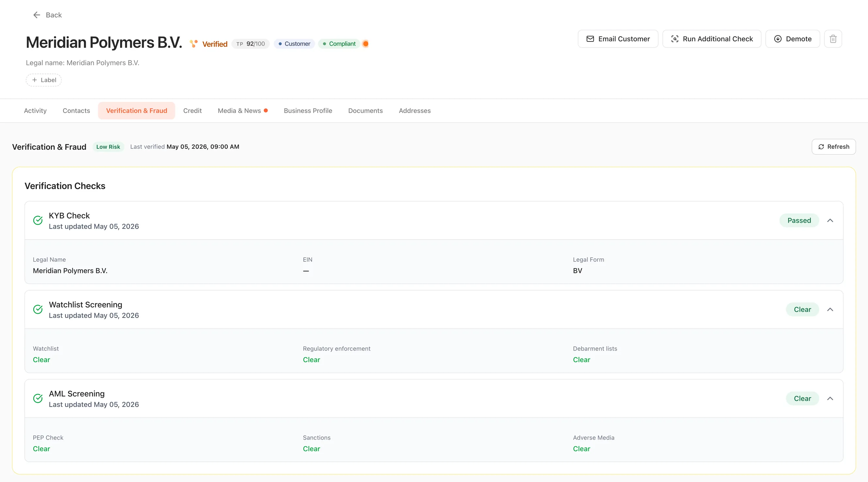
Task: Open the Addresses tab
Action: [415, 111]
